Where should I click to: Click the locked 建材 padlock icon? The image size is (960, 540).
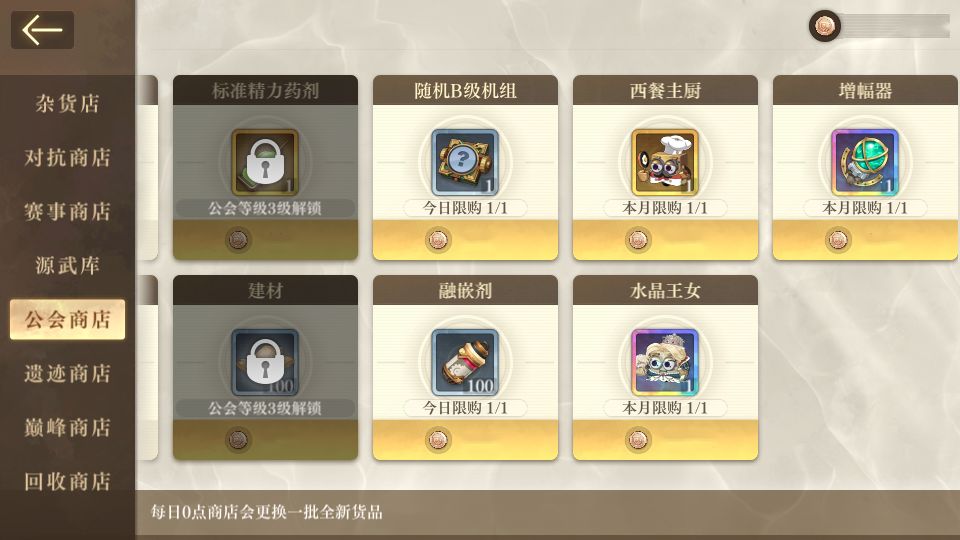(265, 362)
